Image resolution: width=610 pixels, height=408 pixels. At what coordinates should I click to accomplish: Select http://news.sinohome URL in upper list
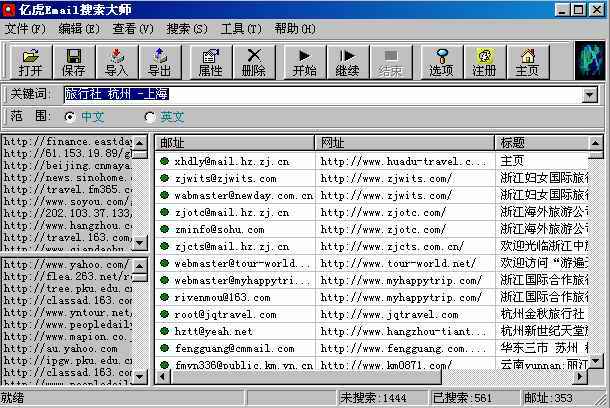coord(67,177)
